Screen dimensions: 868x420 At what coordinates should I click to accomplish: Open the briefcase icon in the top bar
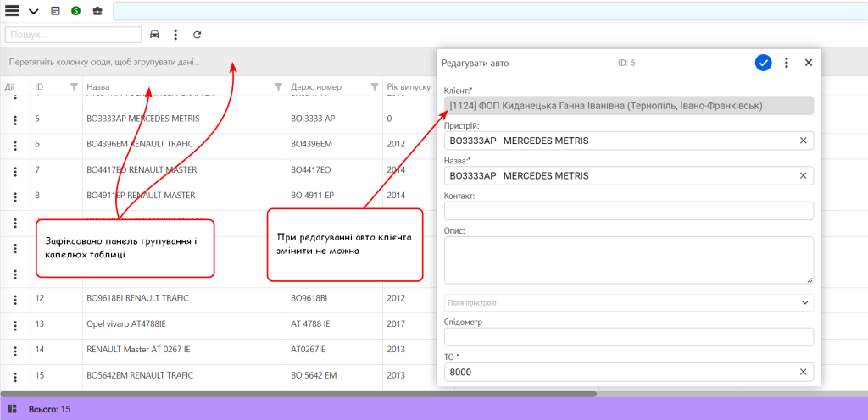97,11
